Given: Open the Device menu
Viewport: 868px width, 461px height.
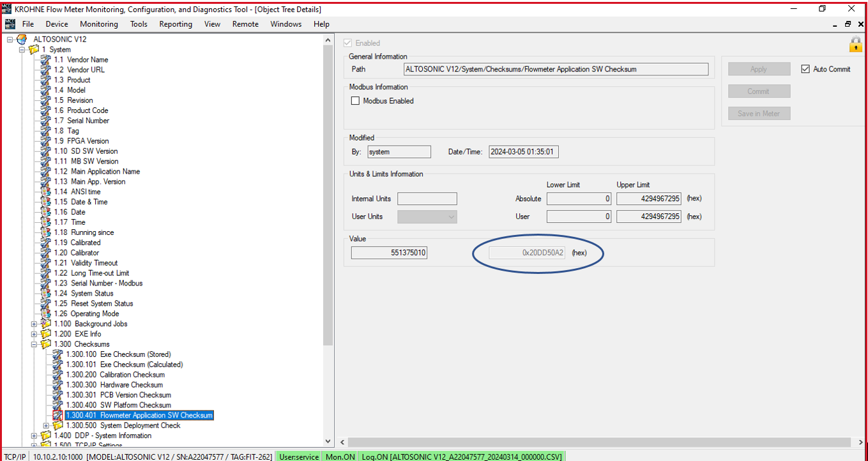Looking at the screenshot, I should (57, 24).
